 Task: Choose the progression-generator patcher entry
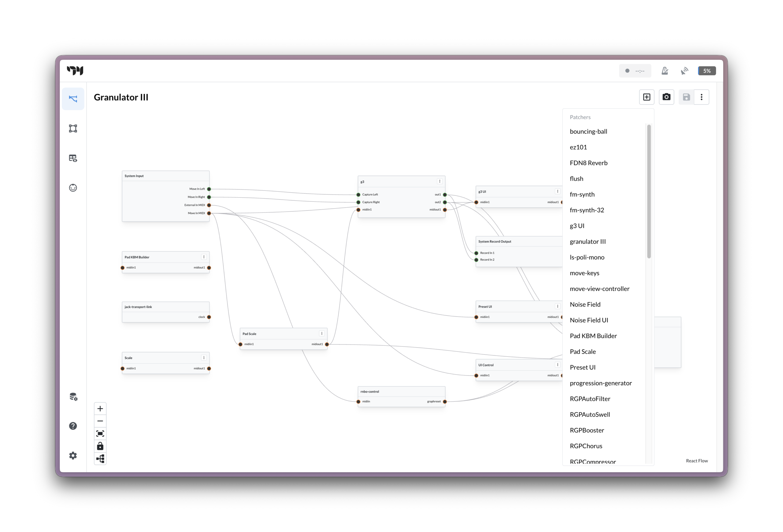[x=600, y=383]
